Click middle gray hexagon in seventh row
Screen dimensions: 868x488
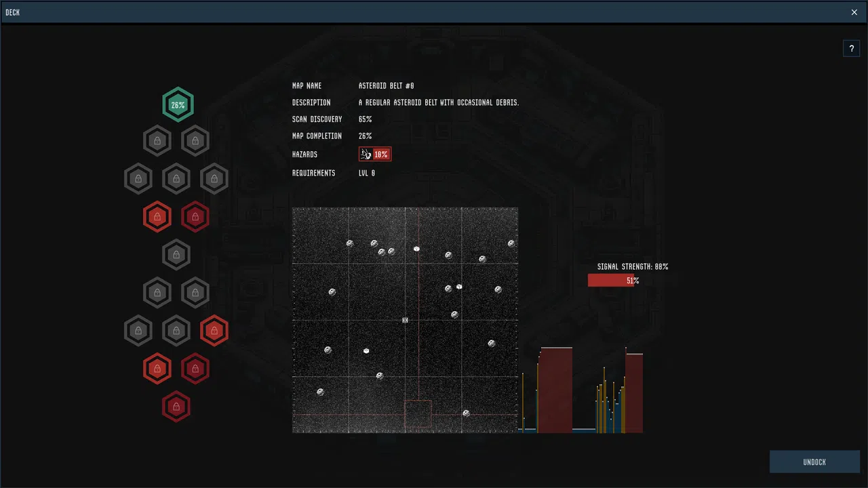point(176,331)
